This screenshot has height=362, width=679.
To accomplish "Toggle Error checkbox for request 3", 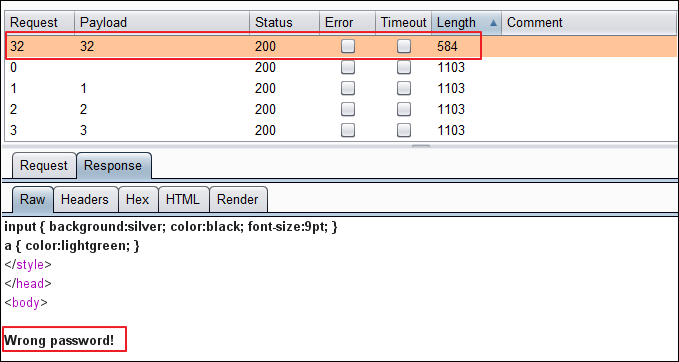I will 348,130.
